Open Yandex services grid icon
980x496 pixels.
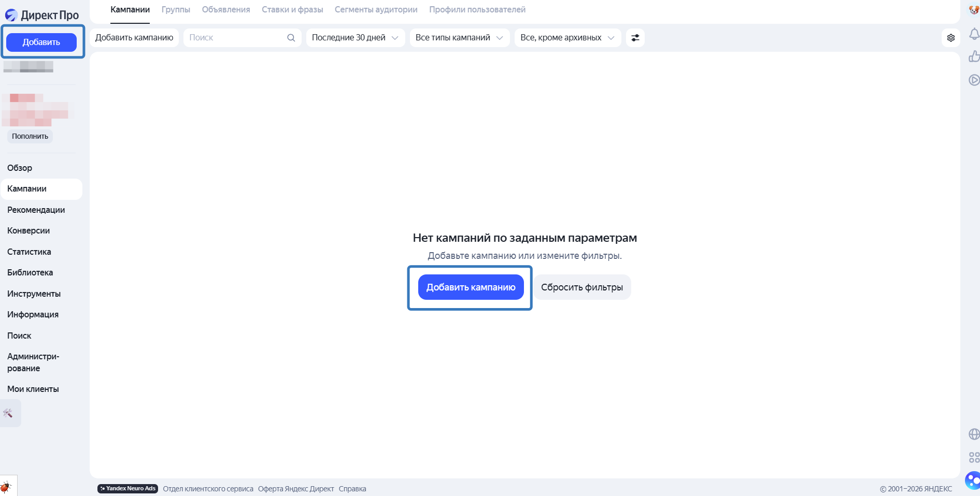click(973, 458)
